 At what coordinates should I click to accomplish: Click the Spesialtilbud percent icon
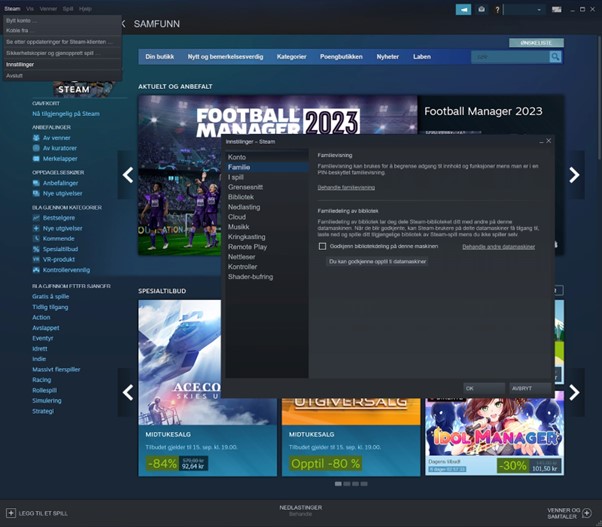pyautogui.click(x=36, y=249)
